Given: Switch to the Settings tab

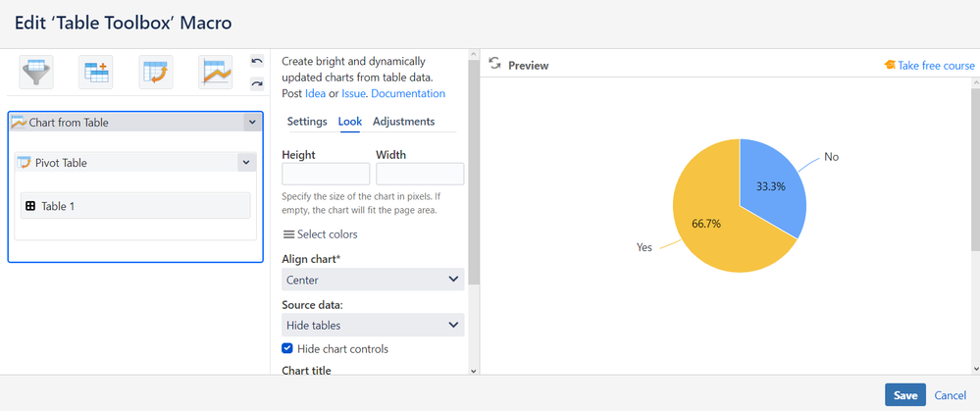Looking at the screenshot, I should [307, 122].
